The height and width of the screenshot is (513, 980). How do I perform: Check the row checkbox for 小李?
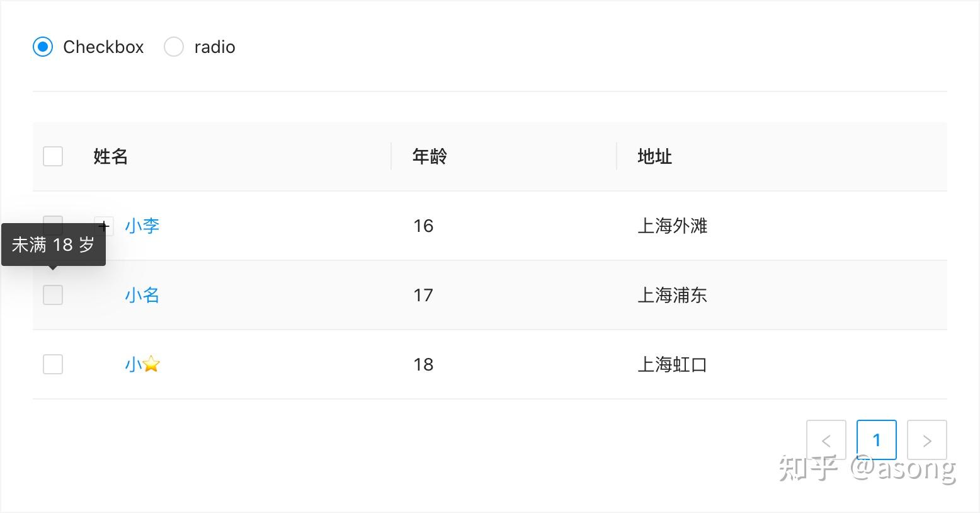(x=53, y=220)
